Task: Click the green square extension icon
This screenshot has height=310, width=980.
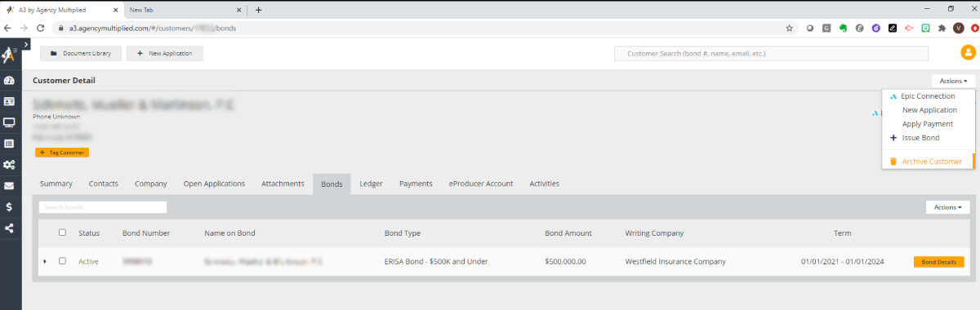Action: pos(926,27)
